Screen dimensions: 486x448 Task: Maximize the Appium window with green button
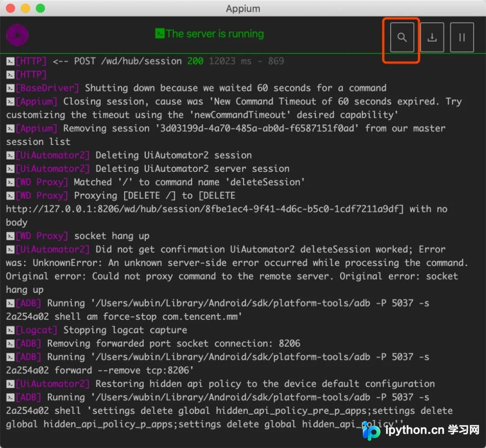pos(40,9)
